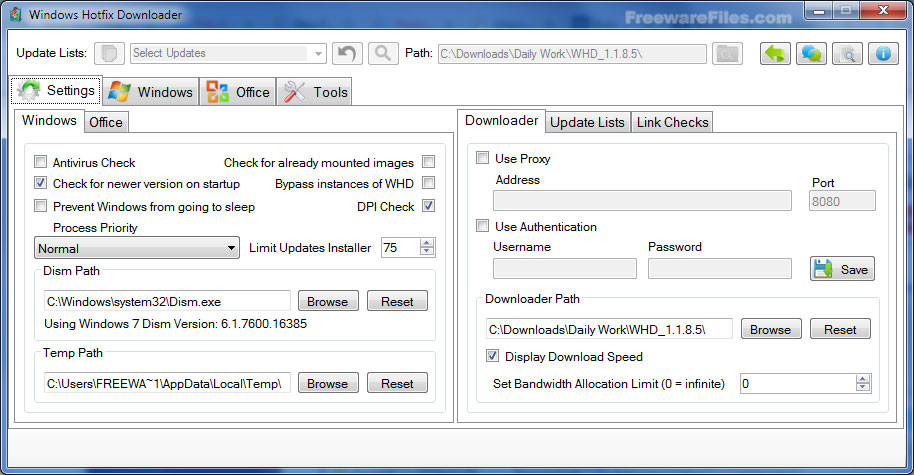Click the Windows Hotfix Downloader title icon

click(x=16, y=15)
